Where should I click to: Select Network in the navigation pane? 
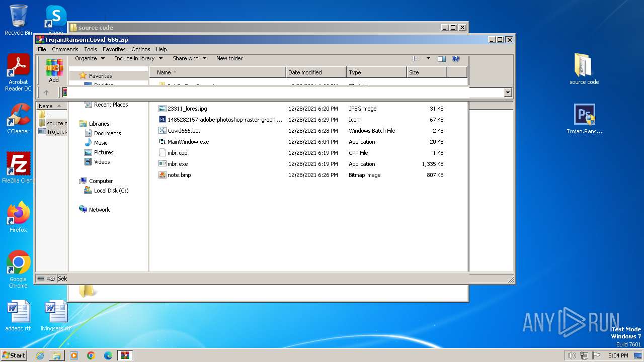pos(94,210)
